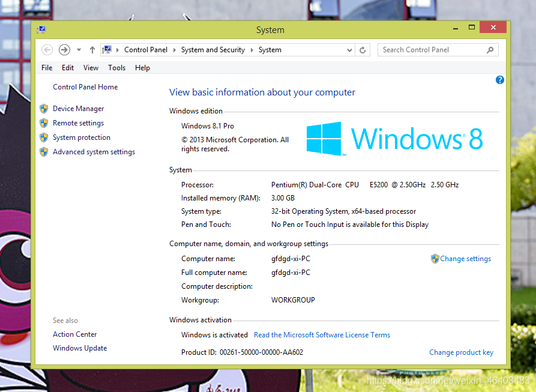This screenshot has width=536, height=392.
Task: Open help via the question mark icon
Action: click(499, 80)
